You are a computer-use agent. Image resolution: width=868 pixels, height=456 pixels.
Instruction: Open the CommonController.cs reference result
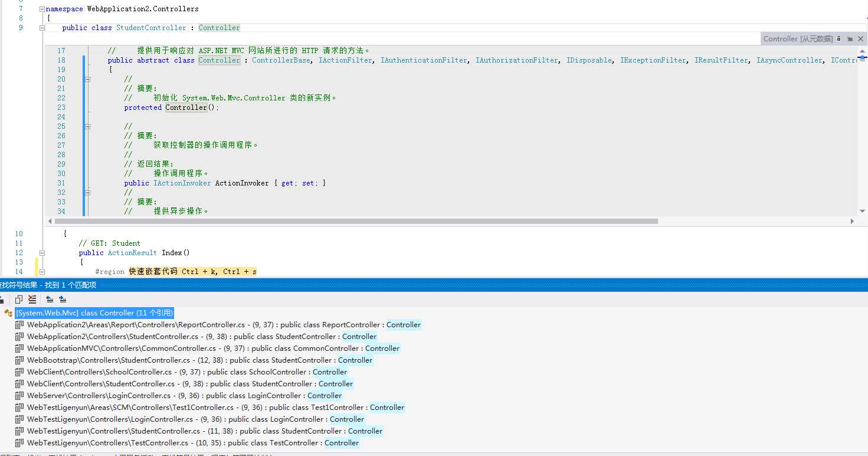(214, 348)
